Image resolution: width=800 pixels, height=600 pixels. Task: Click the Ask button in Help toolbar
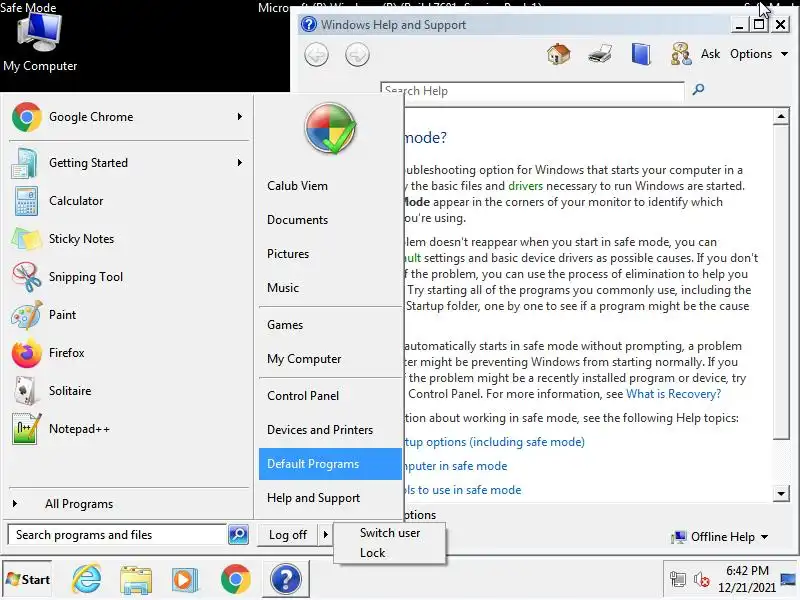click(x=695, y=54)
